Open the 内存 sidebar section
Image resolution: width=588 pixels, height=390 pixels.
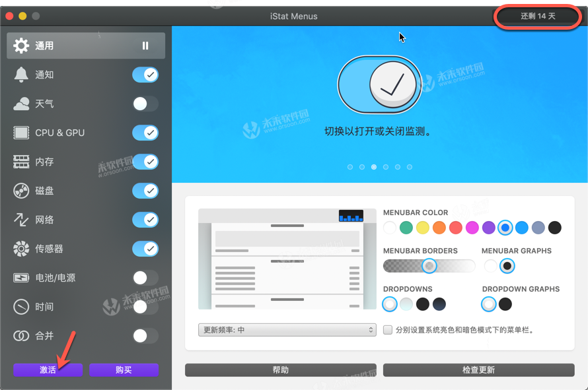click(86, 162)
